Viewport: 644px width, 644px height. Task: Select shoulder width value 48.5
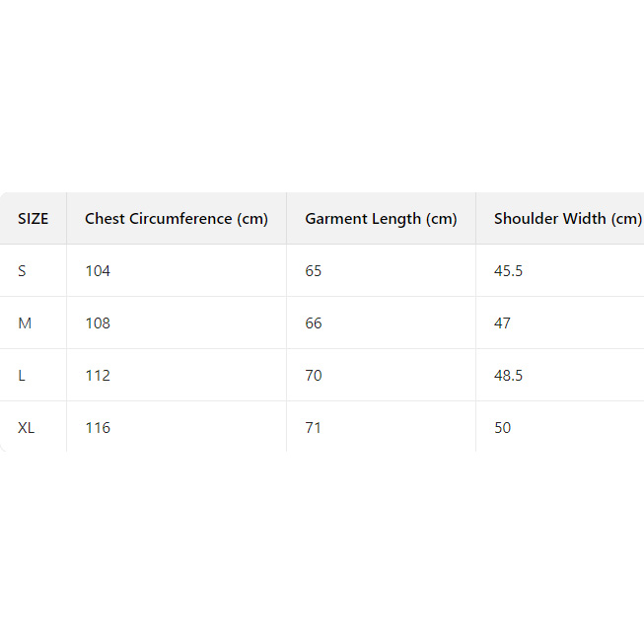tap(508, 376)
